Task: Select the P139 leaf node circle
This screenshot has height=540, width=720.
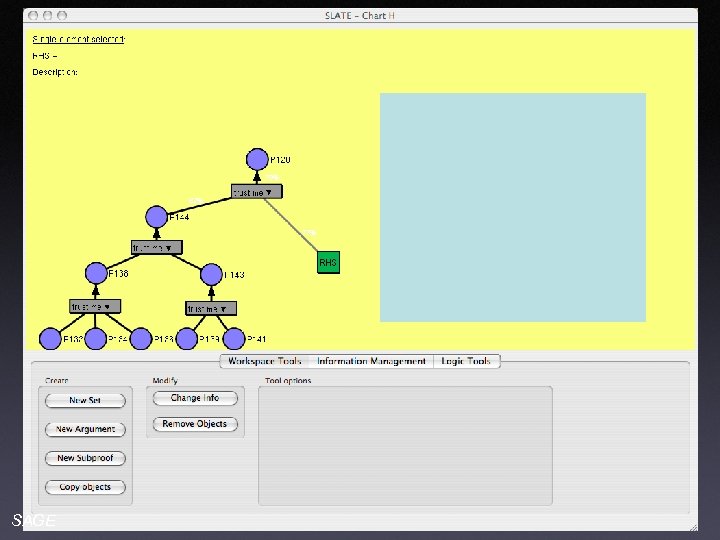Action: point(187,339)
